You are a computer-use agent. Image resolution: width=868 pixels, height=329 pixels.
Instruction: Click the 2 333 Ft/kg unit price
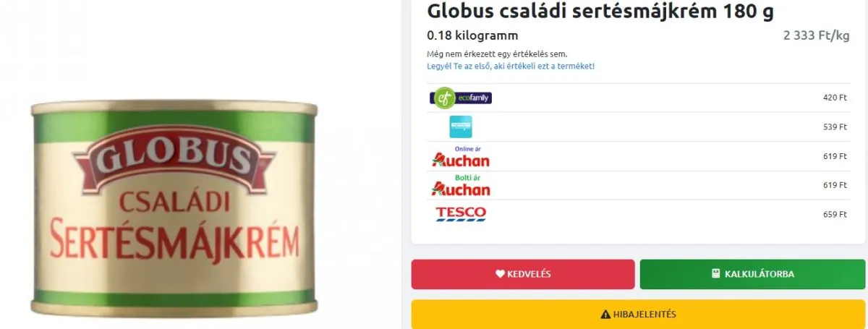point(816,35)
